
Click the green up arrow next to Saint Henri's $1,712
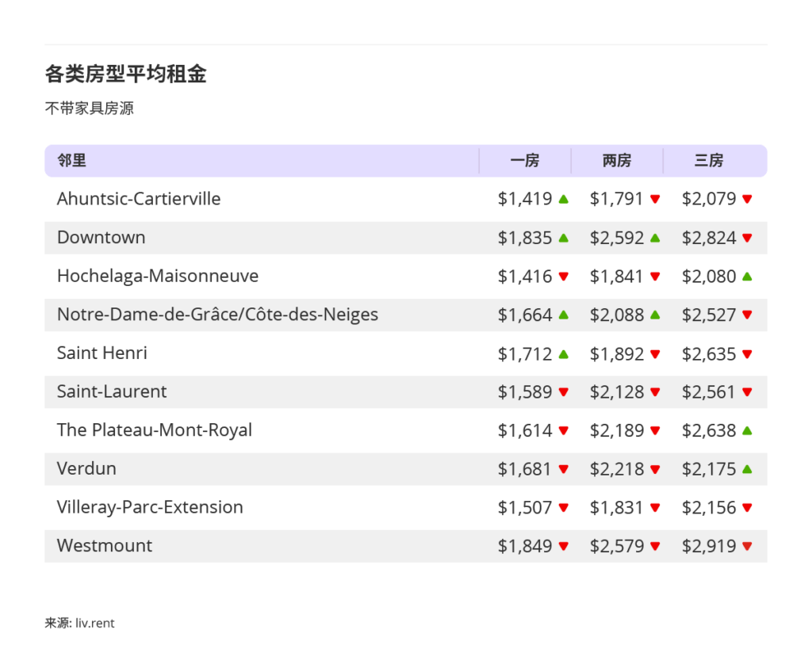point(563,353)
